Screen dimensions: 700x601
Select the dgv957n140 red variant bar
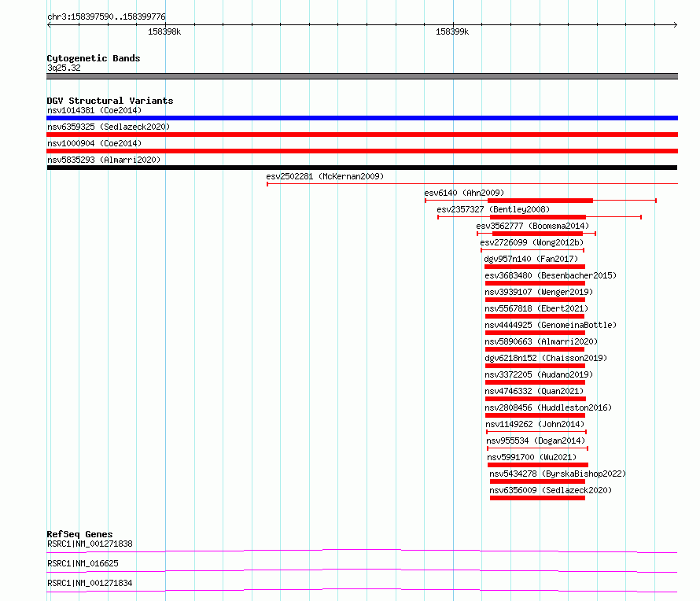534,267
